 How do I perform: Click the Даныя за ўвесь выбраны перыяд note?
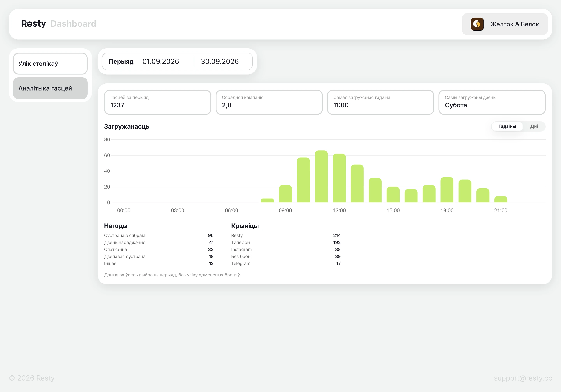173,275
